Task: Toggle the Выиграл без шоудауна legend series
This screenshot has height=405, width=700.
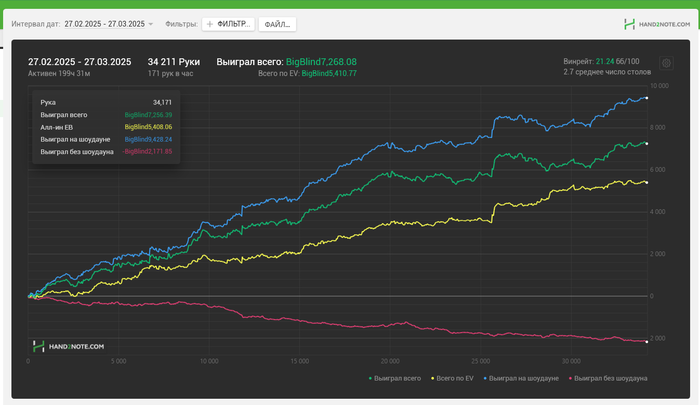Action: [x=608, y=378]
